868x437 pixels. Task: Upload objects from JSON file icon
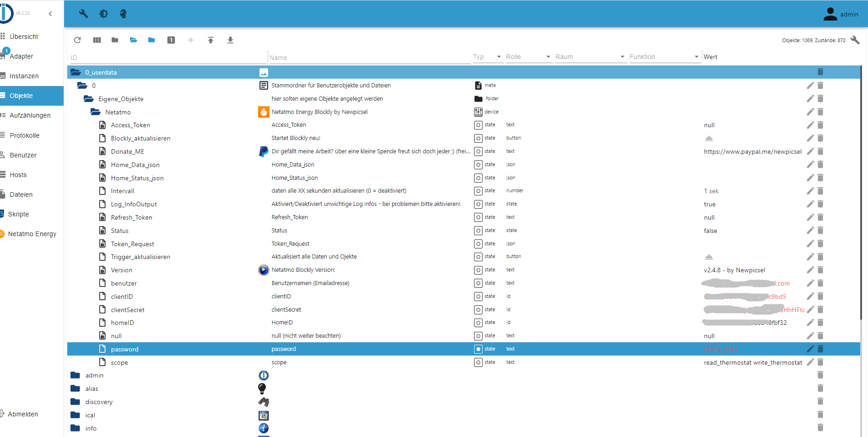click(x=211, y=40)
